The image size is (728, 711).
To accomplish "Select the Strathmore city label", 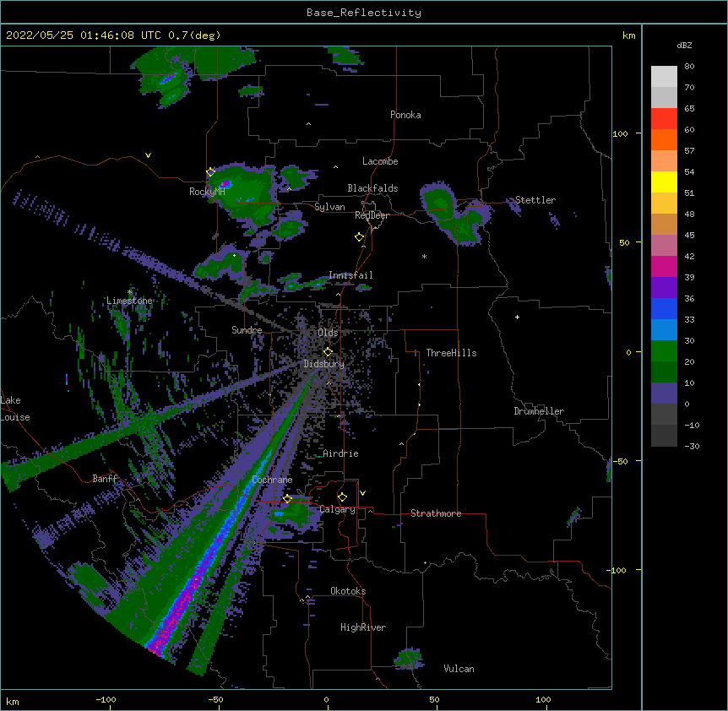I will pos(436,513).
